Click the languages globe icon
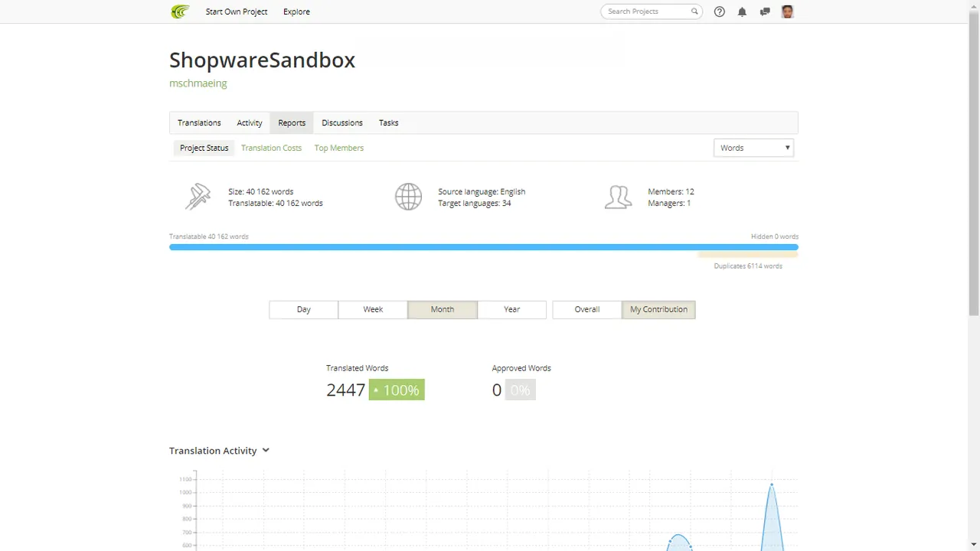The image size is (980, 551). 408,197
